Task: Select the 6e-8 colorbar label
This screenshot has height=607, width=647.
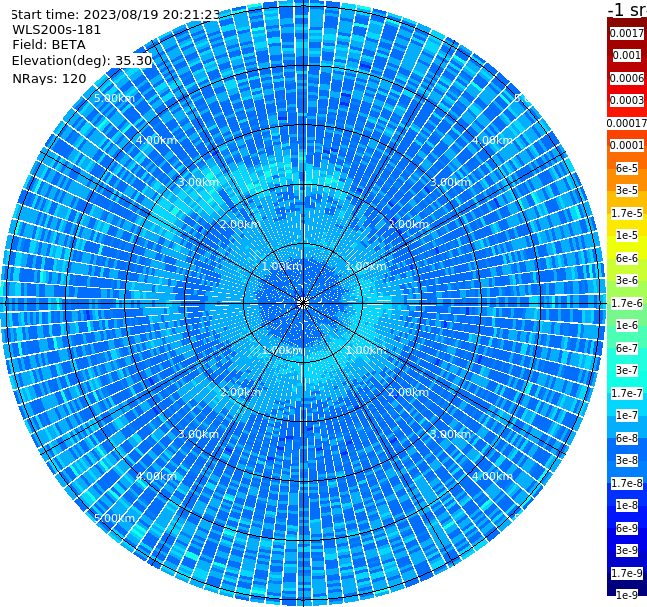Action: click(x=627, y=438)
